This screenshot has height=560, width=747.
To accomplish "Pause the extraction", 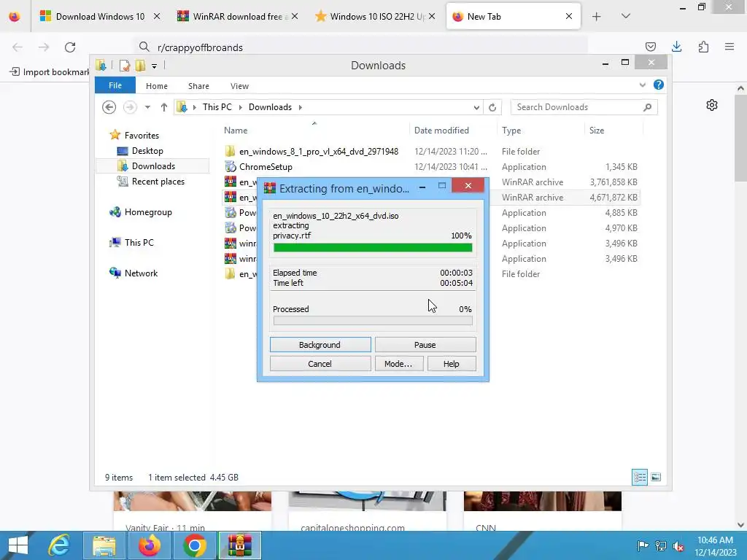I will pyautogui.click(x=425, y=345).
